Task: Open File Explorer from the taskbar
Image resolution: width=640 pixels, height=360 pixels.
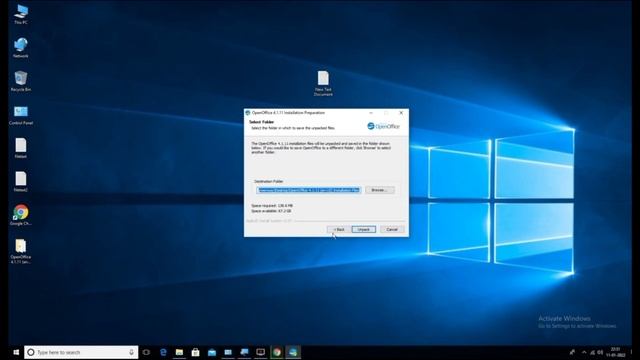Action: click(179, 352)
